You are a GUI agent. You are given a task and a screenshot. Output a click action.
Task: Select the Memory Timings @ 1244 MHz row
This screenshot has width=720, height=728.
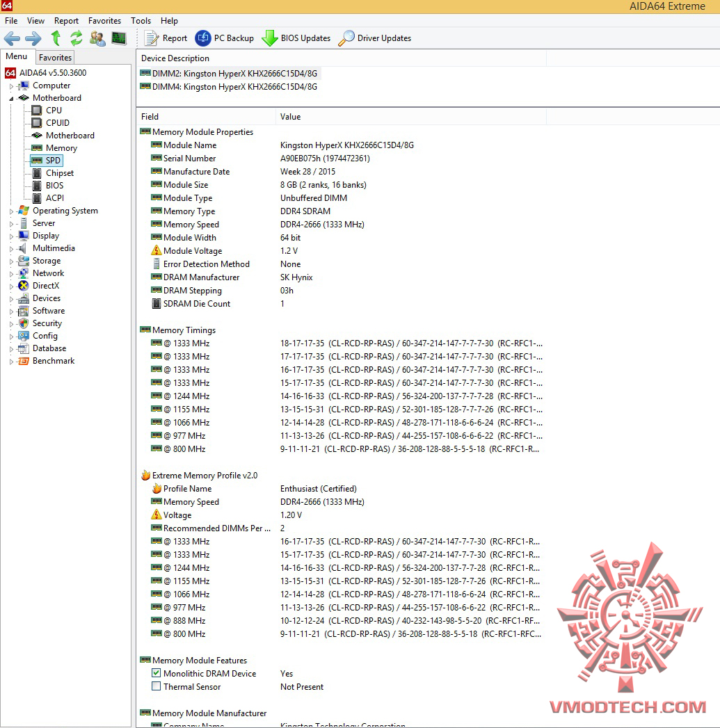point(342,396)
